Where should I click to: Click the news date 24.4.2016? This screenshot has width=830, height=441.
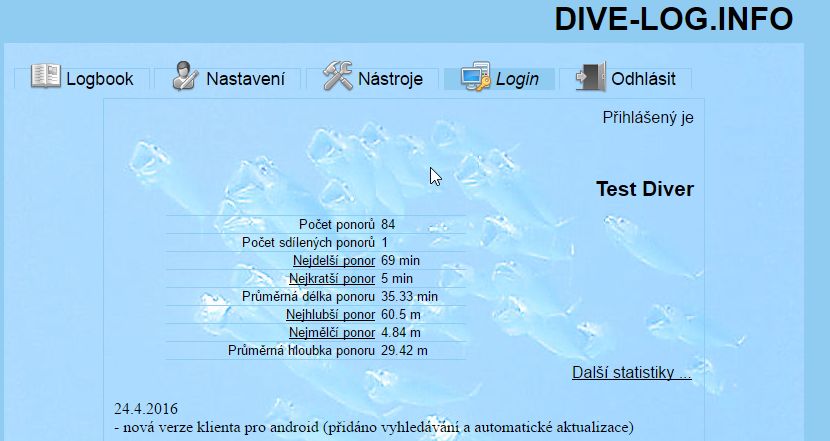coord(146,409)
